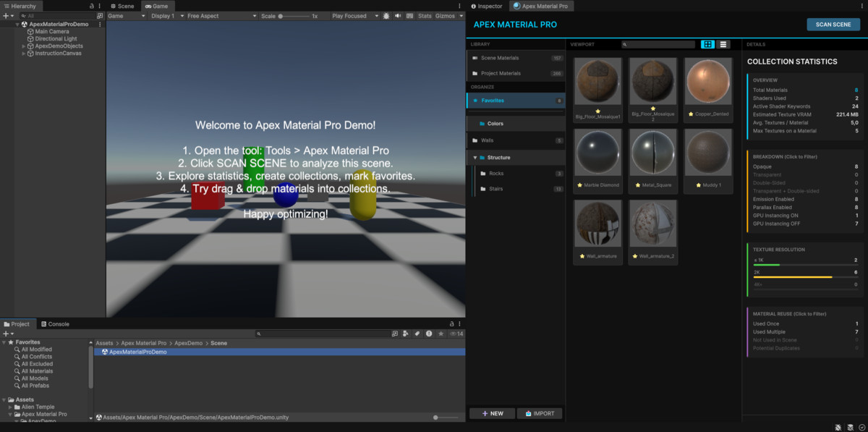Switch to grid view in the Viewport
868x432 pixels.
tap(707, 44)
